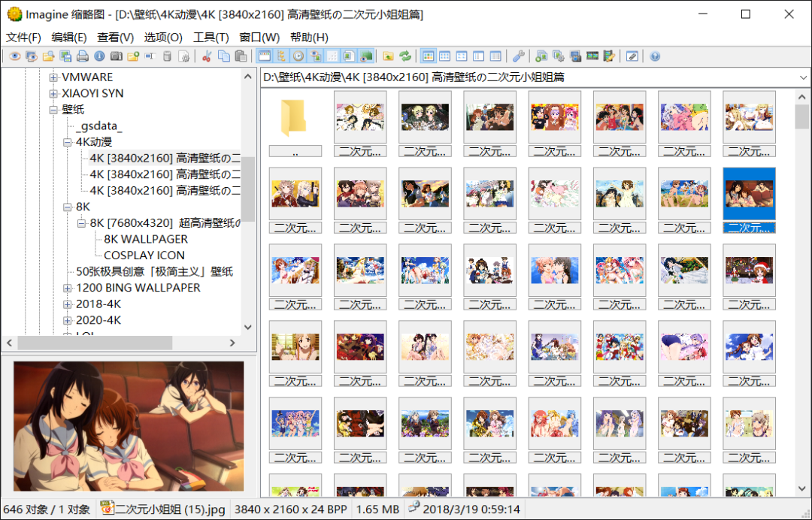This screenshot has width=812, height=520.
Task: Click status bar filename 二次元小姐姐 (15).jpg
Action: click(170, 509)
